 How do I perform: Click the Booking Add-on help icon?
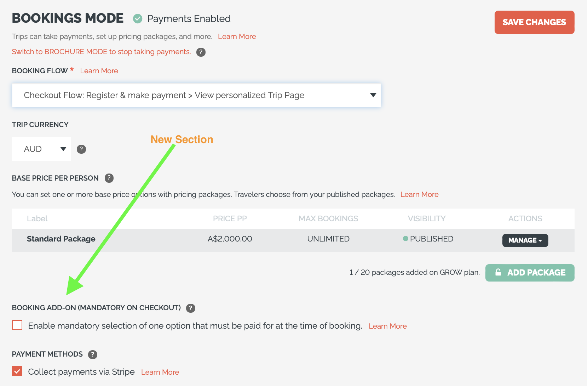click(190, 308)
